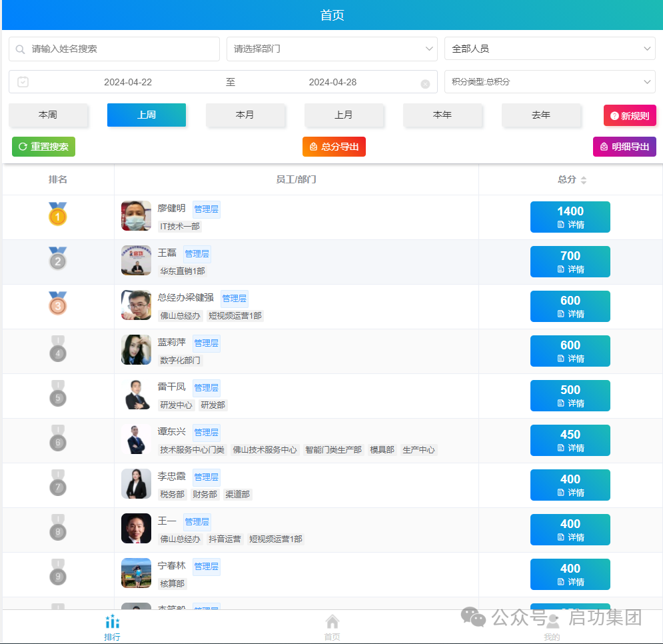This screenshot has width=663, height=644.
Task: Select the 上月 time filter tab
Action: (344, 115)
